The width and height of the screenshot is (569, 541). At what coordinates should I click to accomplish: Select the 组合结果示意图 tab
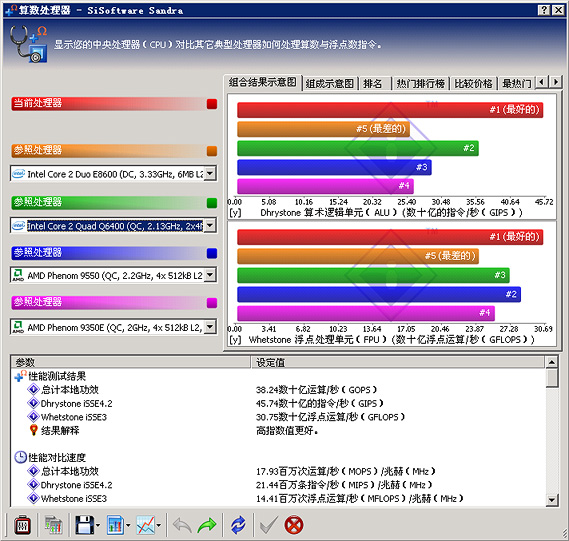(263, 82)
